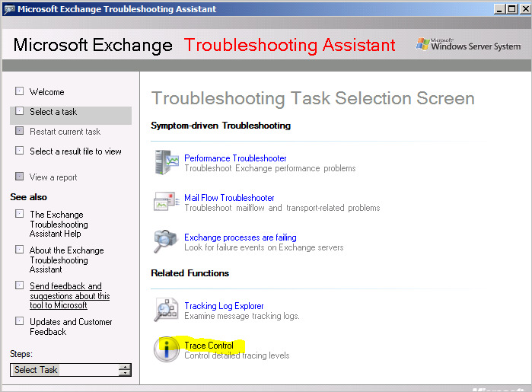The height and width of the screenshot is (392, 532).
Task: Open Updates and Customer Feedback
Action: click(x=71, y=327)
